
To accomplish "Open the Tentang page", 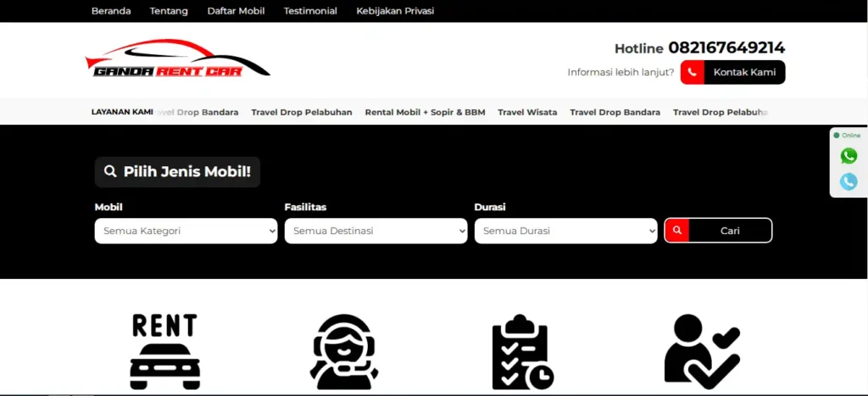I will pyautogui.click(x=169, y=11).
